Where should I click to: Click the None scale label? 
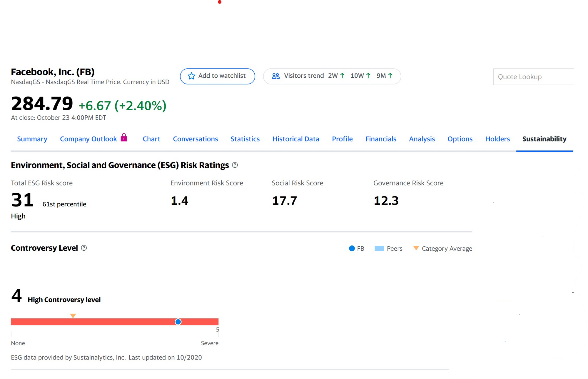coord(18,343)
